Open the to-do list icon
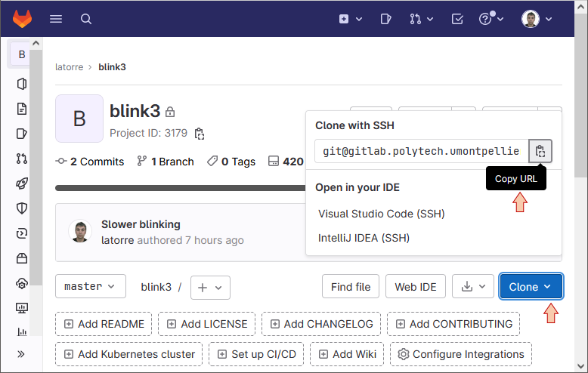 [457, 19]
